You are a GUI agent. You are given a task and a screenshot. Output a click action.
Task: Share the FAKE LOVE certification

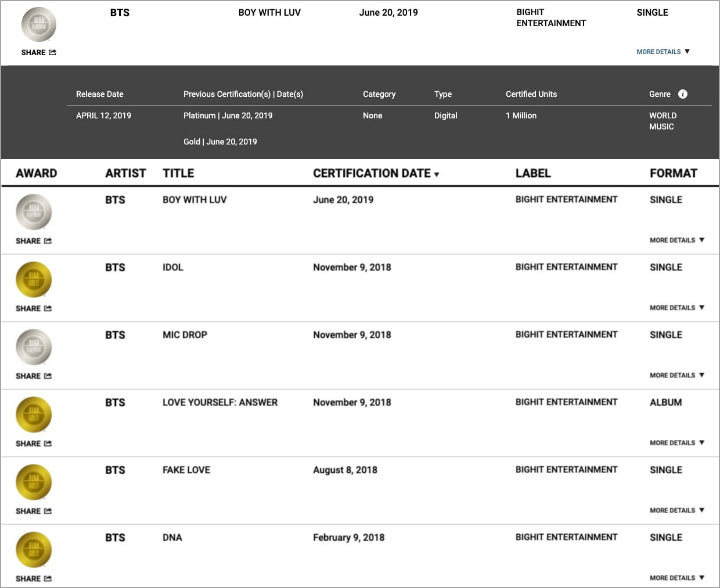click(34, 511)
